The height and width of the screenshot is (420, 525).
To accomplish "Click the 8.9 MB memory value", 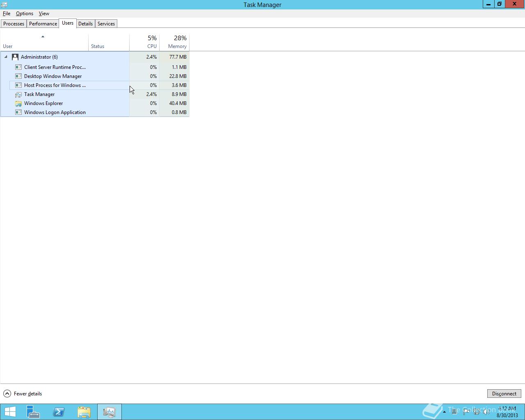I will (179, 94).
